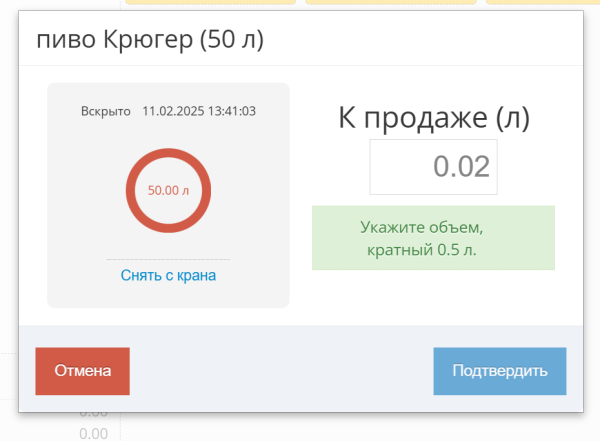Click the dashed separator above Снять с крана
Image resolution: width=600 pixels, height=441 pixels.
(x=168, y=259)
